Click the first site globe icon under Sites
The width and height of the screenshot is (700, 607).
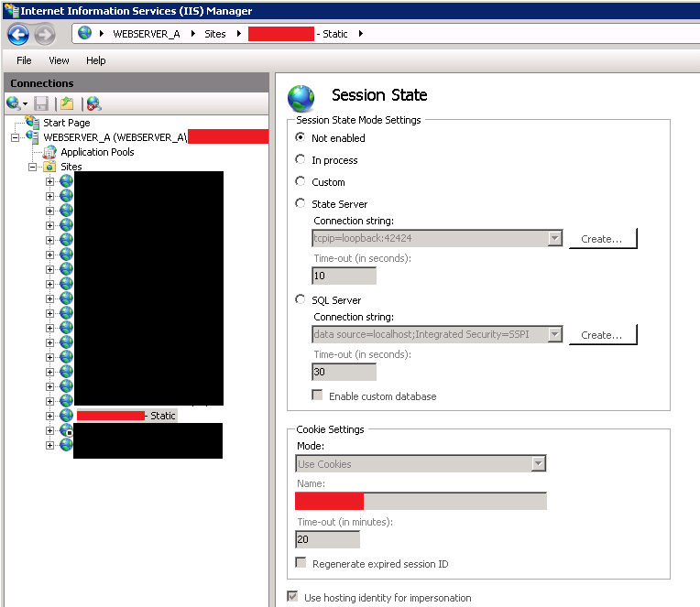point(66,181)
